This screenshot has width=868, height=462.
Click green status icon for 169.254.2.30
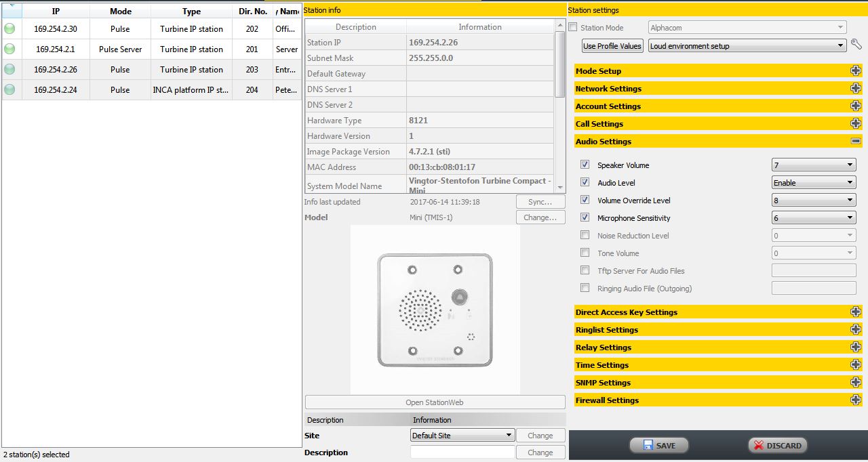[9, 29]
